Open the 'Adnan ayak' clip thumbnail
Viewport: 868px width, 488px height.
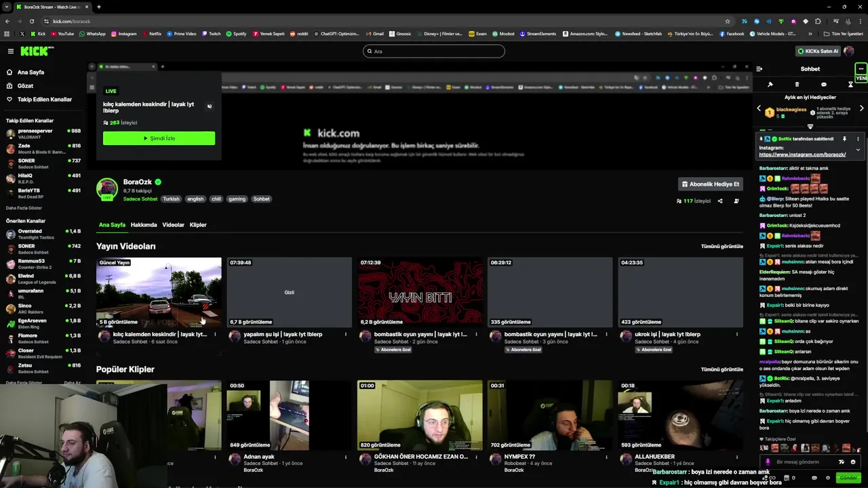(x=289, y=415)
